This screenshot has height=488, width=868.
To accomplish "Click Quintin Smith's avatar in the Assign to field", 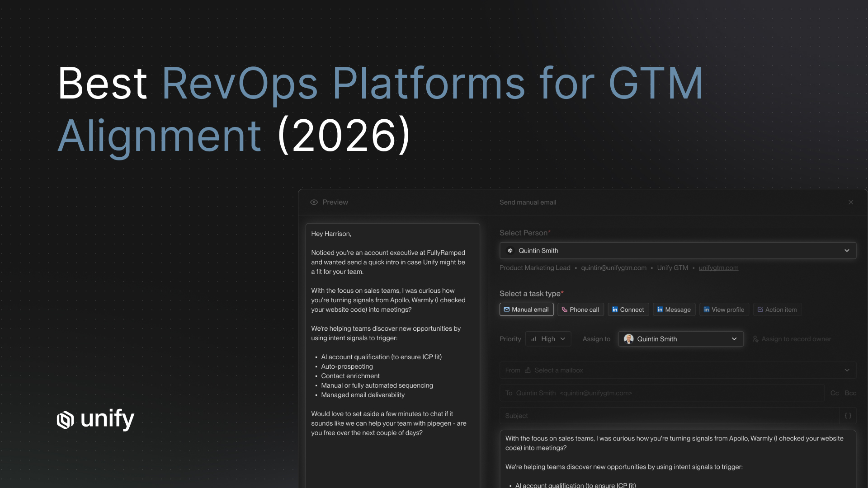I will point(628,339).
